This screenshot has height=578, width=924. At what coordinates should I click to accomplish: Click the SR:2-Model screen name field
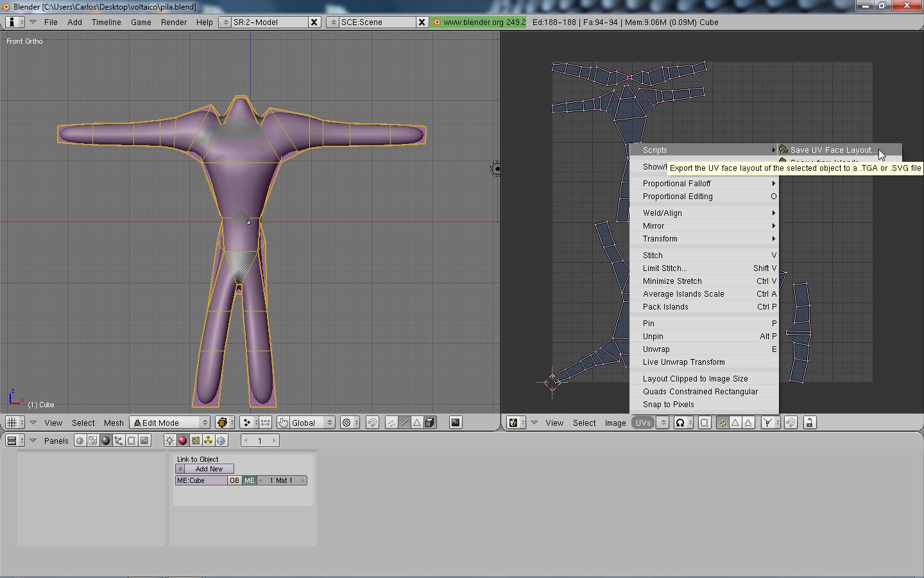269,22
